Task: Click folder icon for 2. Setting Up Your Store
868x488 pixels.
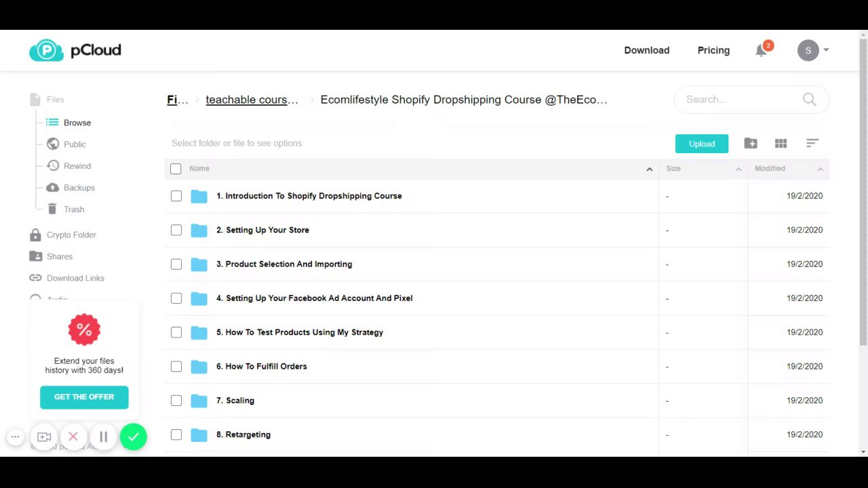Action: click(199, 230)
